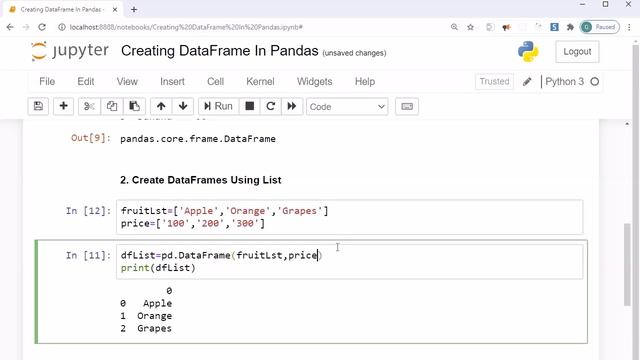640x360 pixels.
Task: Click the notebook vertical scrollbar thumb
Action: click(x=628, y=264)
